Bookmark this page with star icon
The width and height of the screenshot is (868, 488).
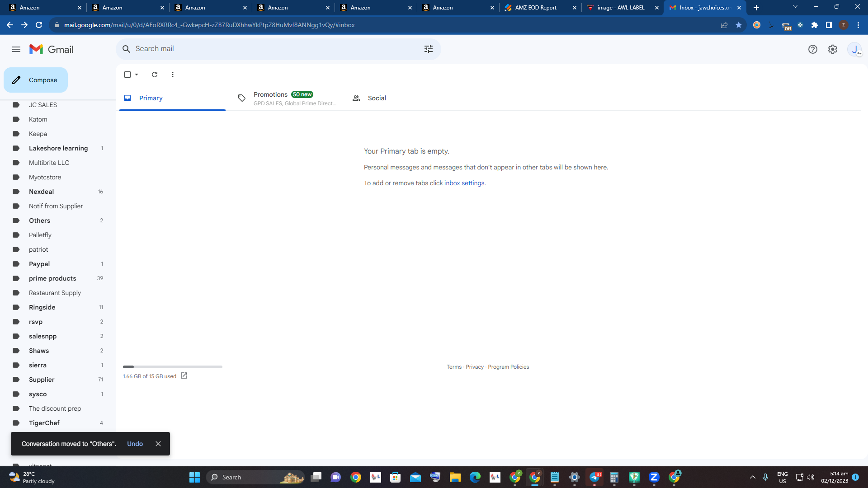739,25
